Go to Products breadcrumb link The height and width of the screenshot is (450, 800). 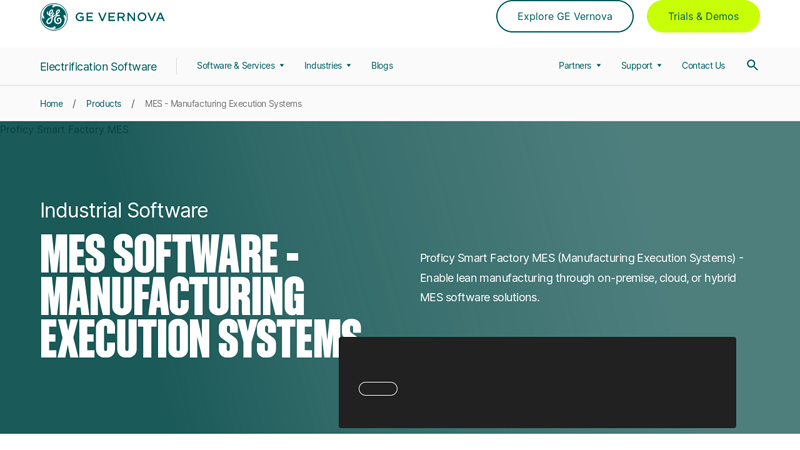coord(104,104)
